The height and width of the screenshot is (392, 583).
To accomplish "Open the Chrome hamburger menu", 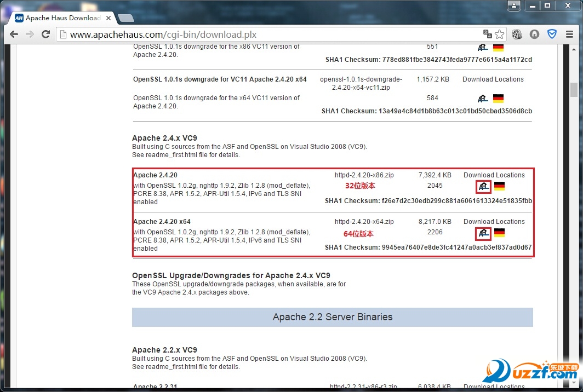I will (569, 34).
